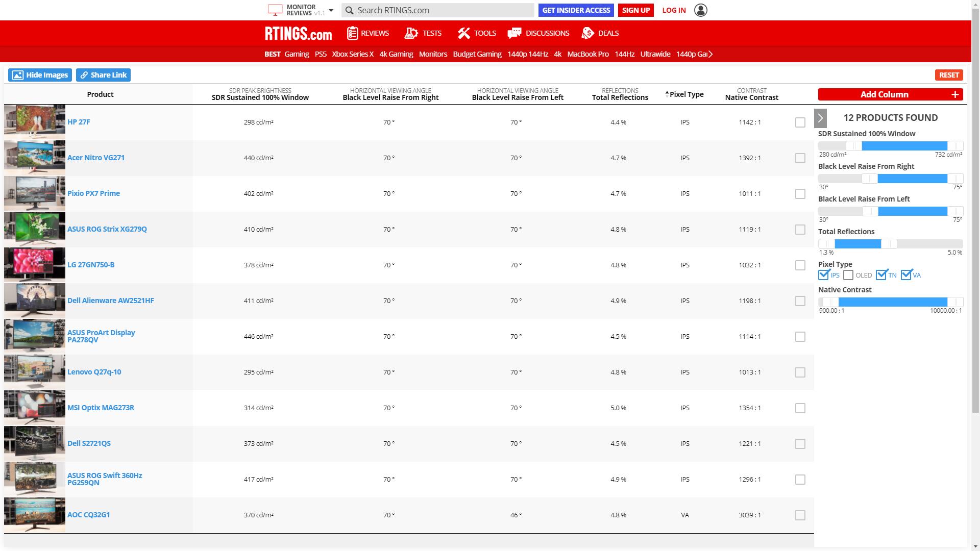Click the monitor reviews icon in the header
980x551 pixels.
[x=275, y=10]
